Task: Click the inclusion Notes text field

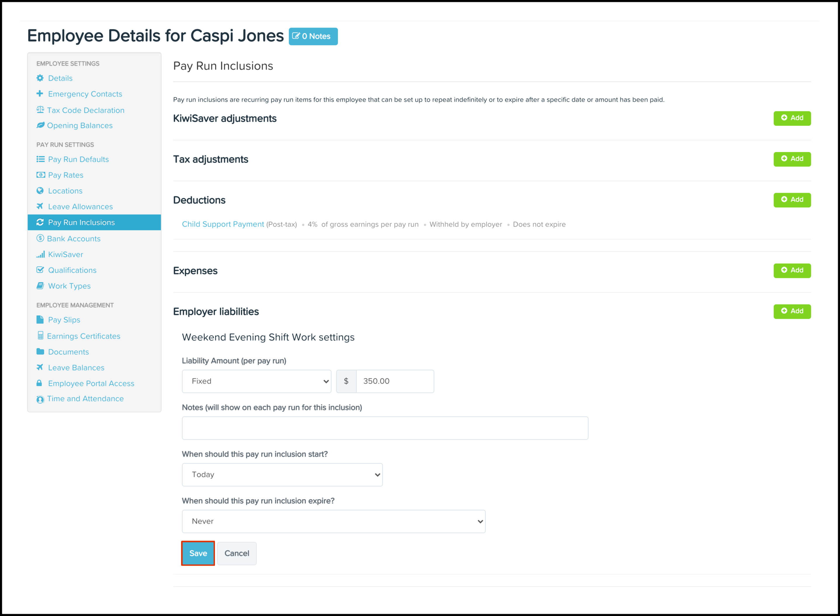Action: click(x=385, y=428)
